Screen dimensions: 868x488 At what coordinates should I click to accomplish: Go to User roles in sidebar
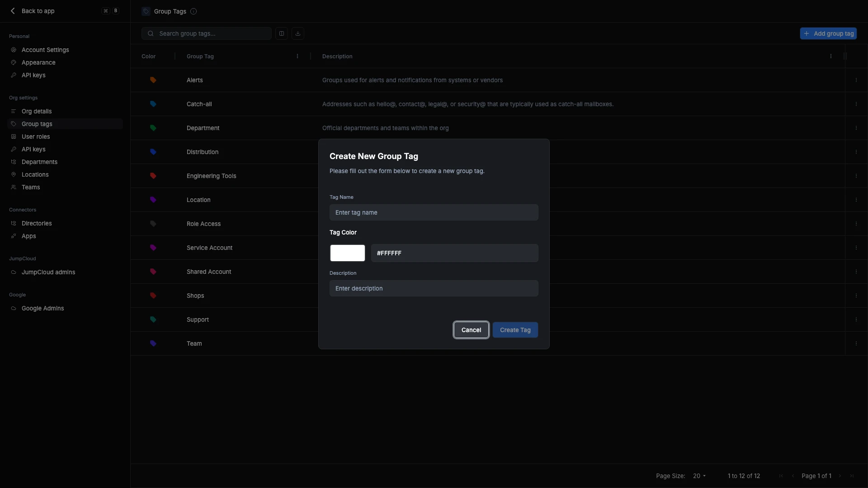click(36, 136)
